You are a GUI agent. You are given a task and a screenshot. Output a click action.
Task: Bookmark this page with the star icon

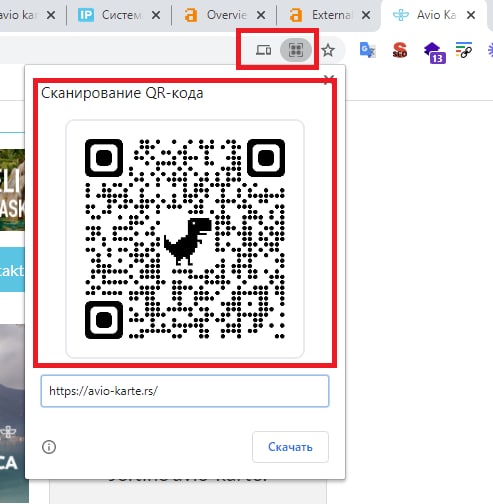click(x=328, y=50)
